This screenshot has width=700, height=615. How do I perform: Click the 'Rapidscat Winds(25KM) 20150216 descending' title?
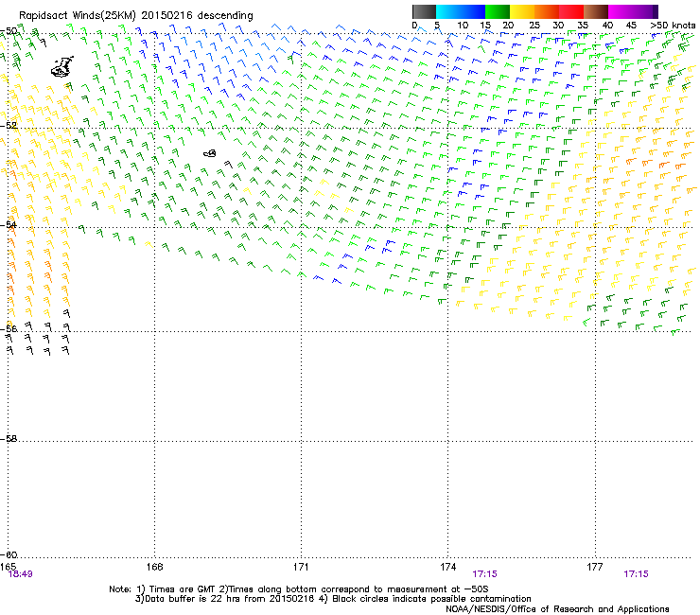135,15
